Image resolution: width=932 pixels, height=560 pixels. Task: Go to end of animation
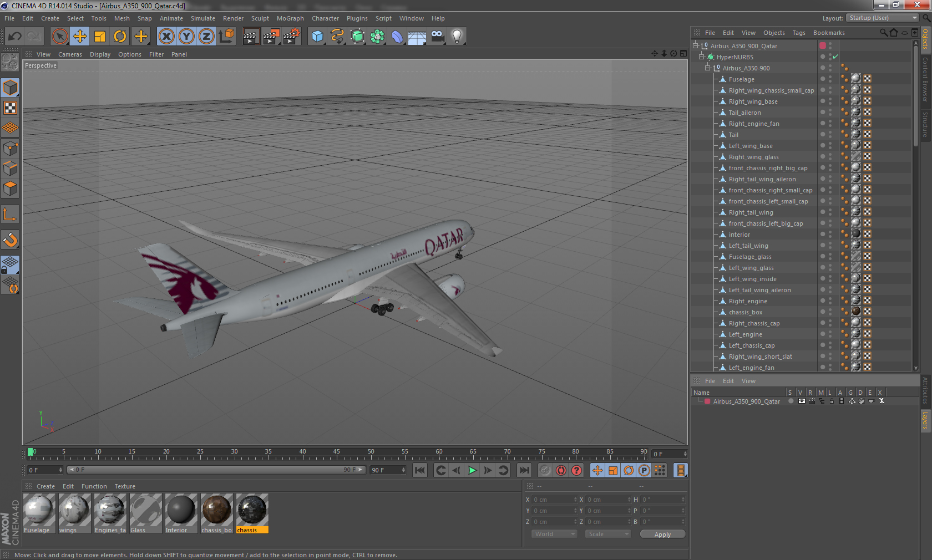[524, 470]
